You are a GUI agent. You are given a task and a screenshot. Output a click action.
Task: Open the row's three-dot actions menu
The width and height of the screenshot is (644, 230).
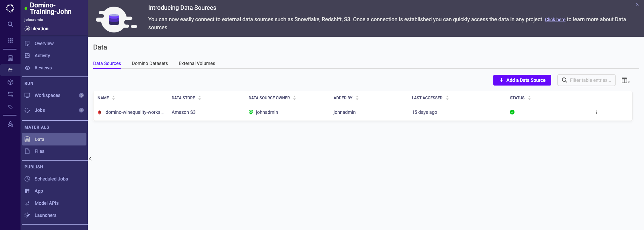[x=597, y=112]
